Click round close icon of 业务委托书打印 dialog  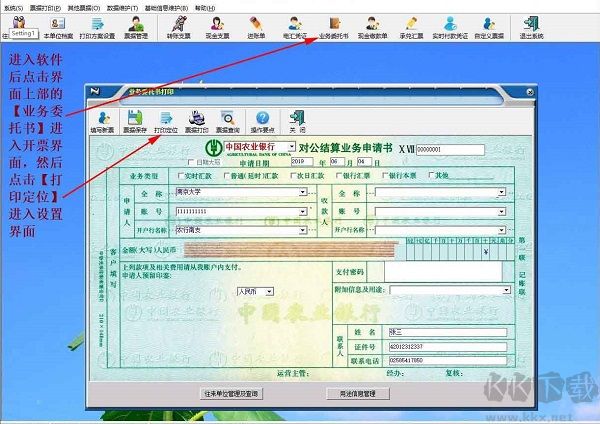(x=530, y=92)
